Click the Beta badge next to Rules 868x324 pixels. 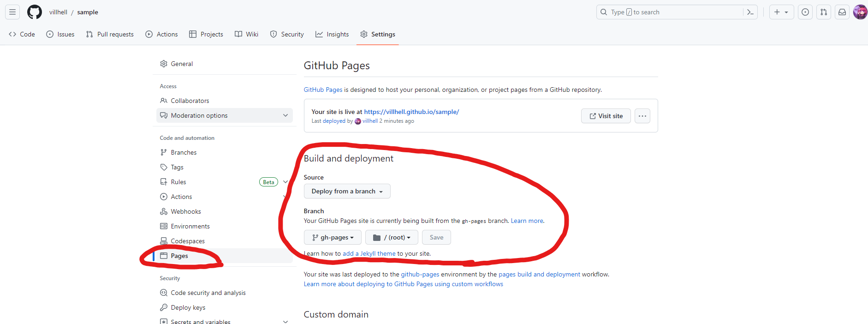268,182
